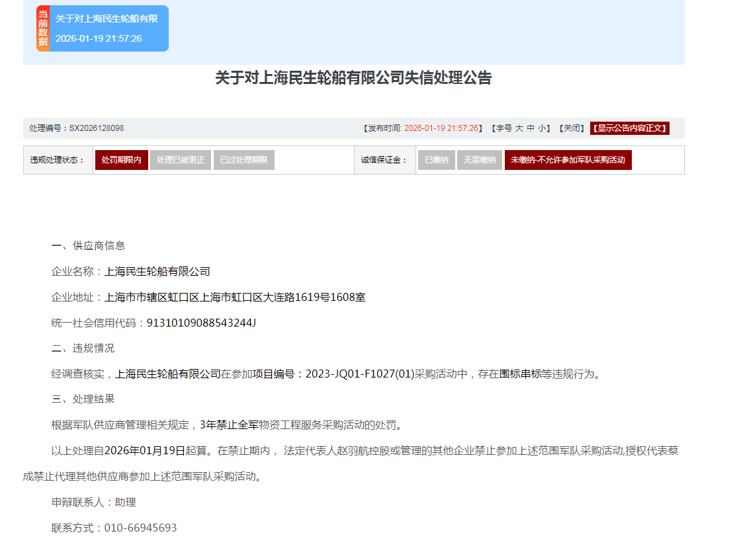This screenshot has height=560, width=743.
Task: Click the credit code 91310109088543244J
Action: [x=201, y=323]
